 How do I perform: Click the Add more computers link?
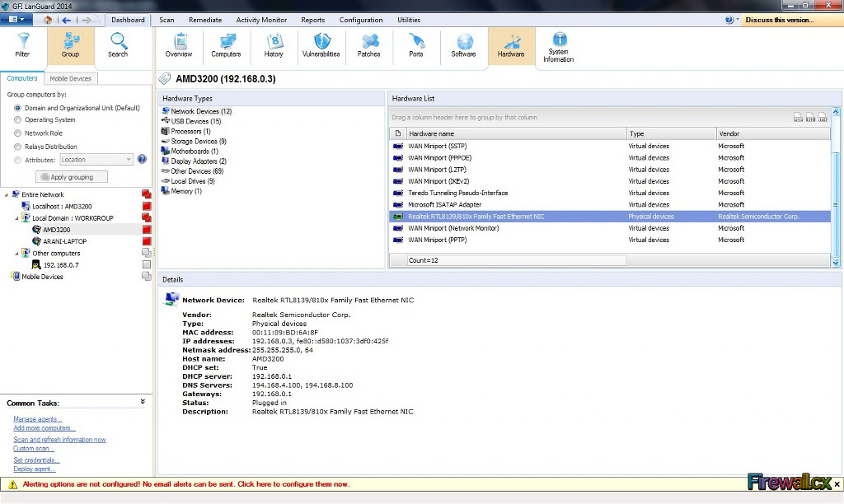[x=45, y=428]
